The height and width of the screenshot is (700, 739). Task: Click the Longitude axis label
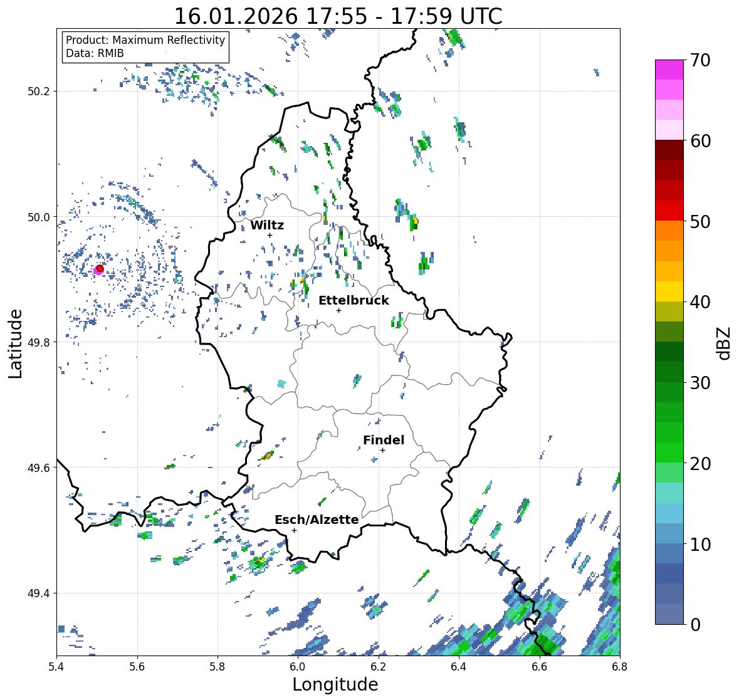[x=335, y=684]
